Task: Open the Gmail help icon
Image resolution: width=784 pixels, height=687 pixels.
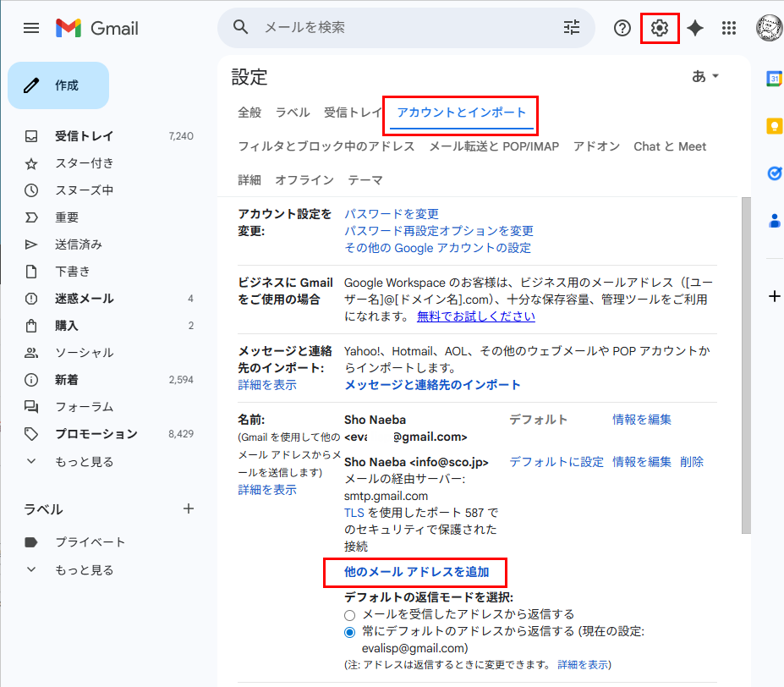Action: (622, 28)
